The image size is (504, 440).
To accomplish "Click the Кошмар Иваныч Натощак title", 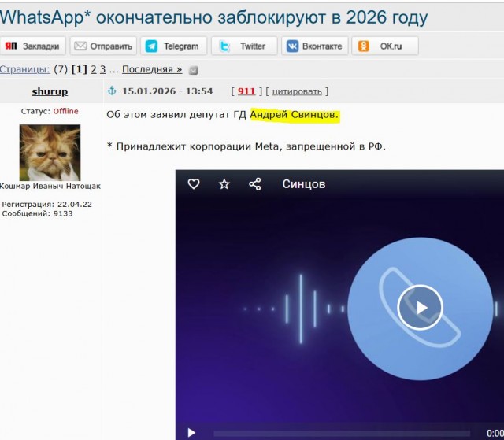I will click(50, 186).
